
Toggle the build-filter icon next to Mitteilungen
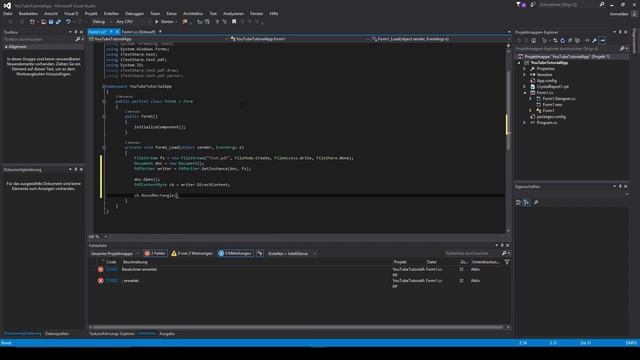click(x=260, y=253)
